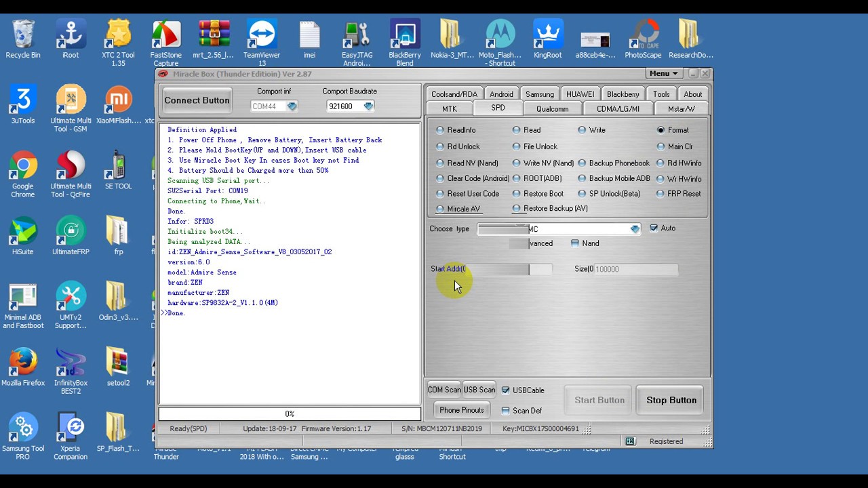Launch the iRoot desktop shortcut

click(x=71, y=38)
